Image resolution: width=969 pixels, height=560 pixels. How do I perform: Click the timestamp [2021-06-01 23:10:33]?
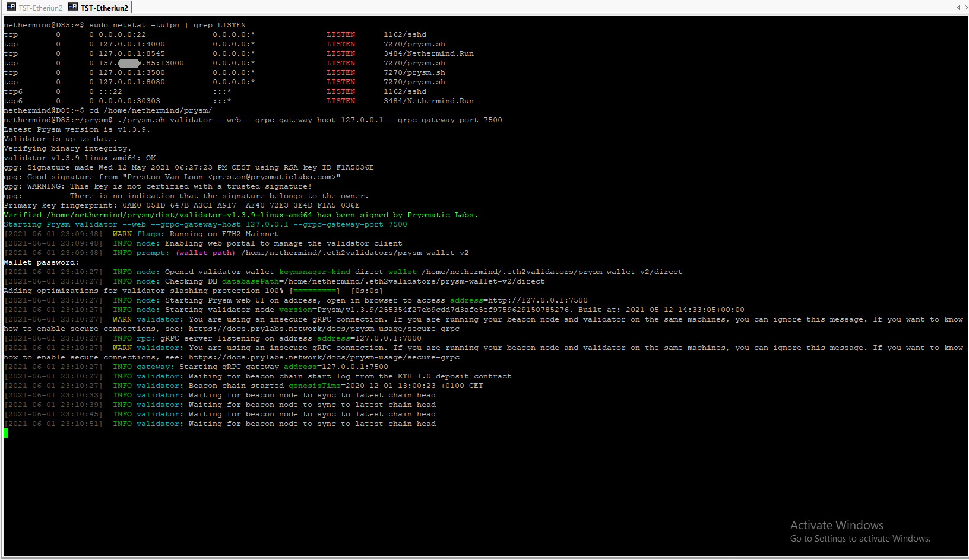[53, 395]
